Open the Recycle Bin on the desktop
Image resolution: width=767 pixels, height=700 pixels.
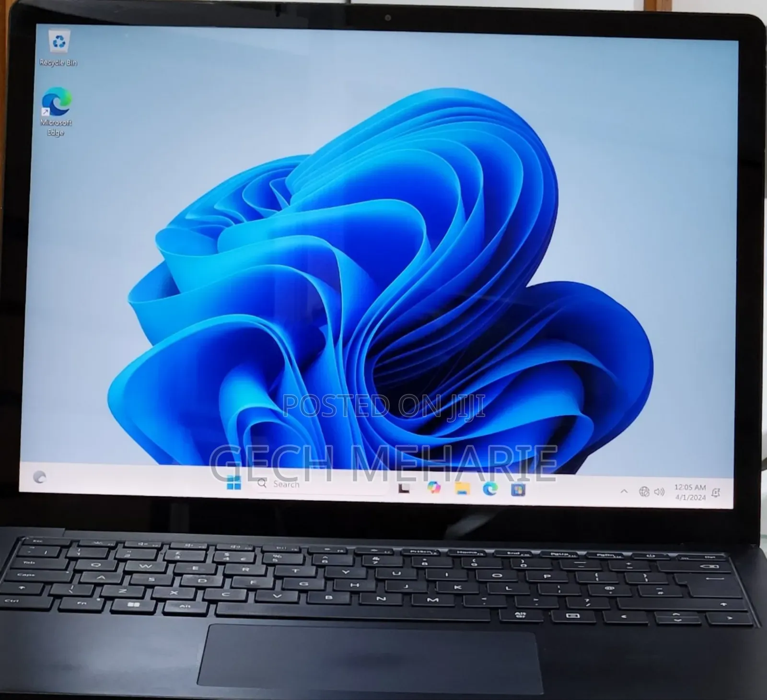coord(58,43)
